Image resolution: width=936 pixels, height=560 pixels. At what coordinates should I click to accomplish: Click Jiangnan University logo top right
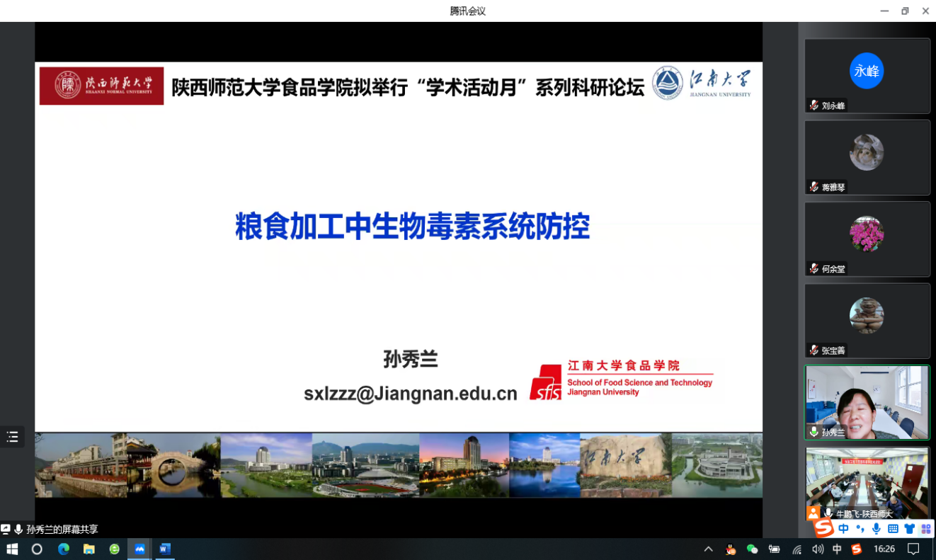click(x=702, y=84)
